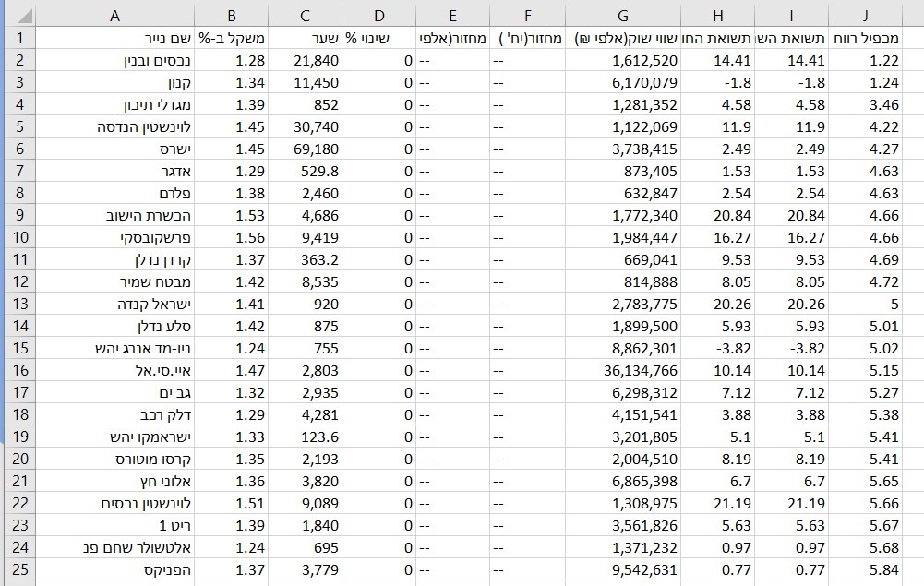This screenshot has width=924, height=586.
Task: Click the cell 'ישראמקו יהש'
Action: coord(114,437)
